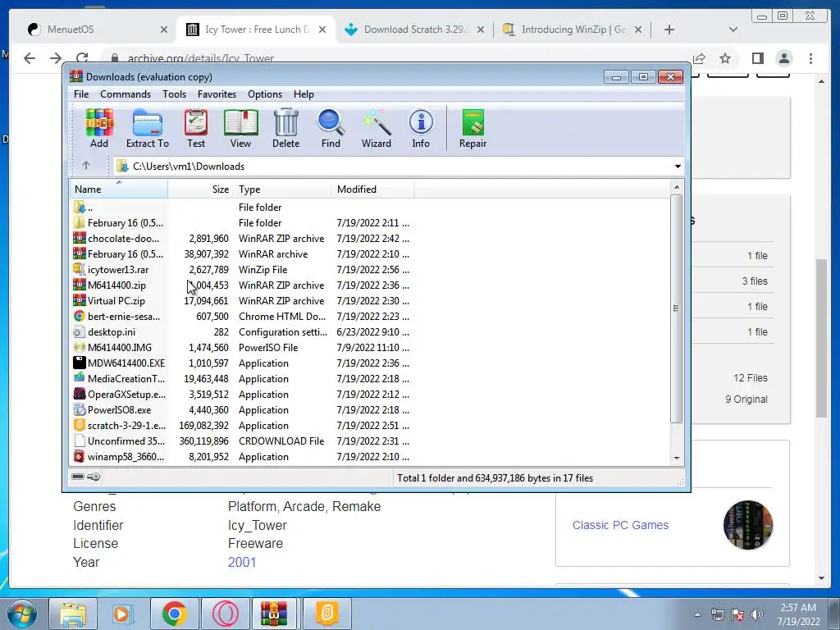This screenshot has height=630, width=840.
Task: Switch to Introducing WinZip tab
Action: click(573, 30)
